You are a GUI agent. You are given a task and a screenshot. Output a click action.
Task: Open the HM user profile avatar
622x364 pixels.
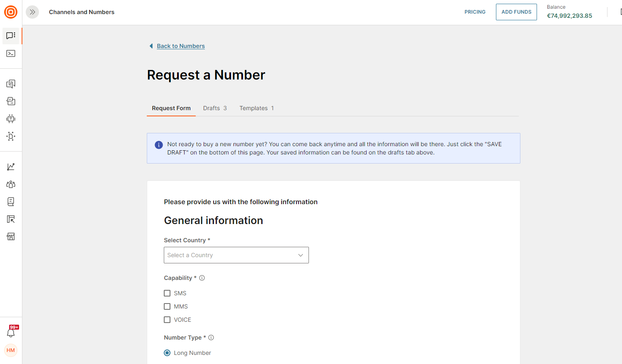[11, 350]
